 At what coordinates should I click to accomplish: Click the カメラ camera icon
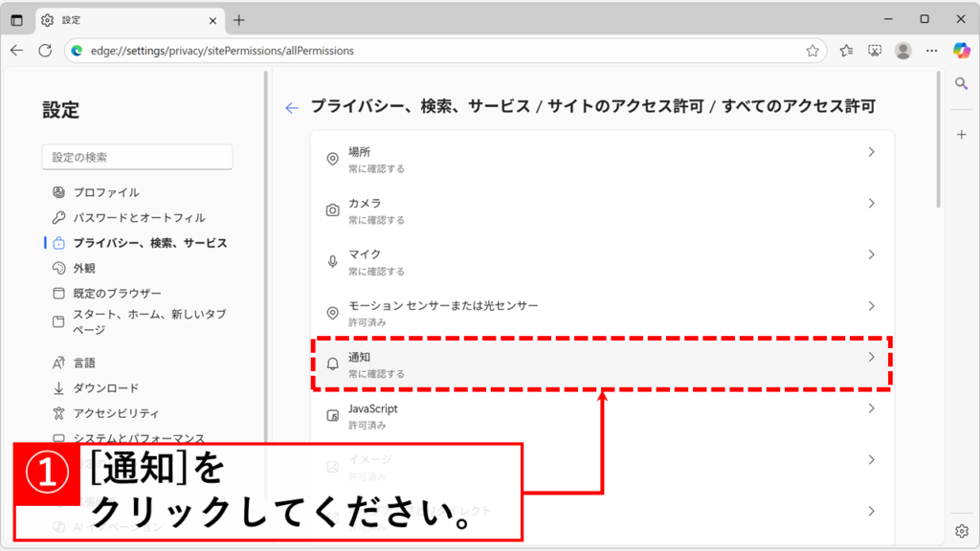point(332,210)
